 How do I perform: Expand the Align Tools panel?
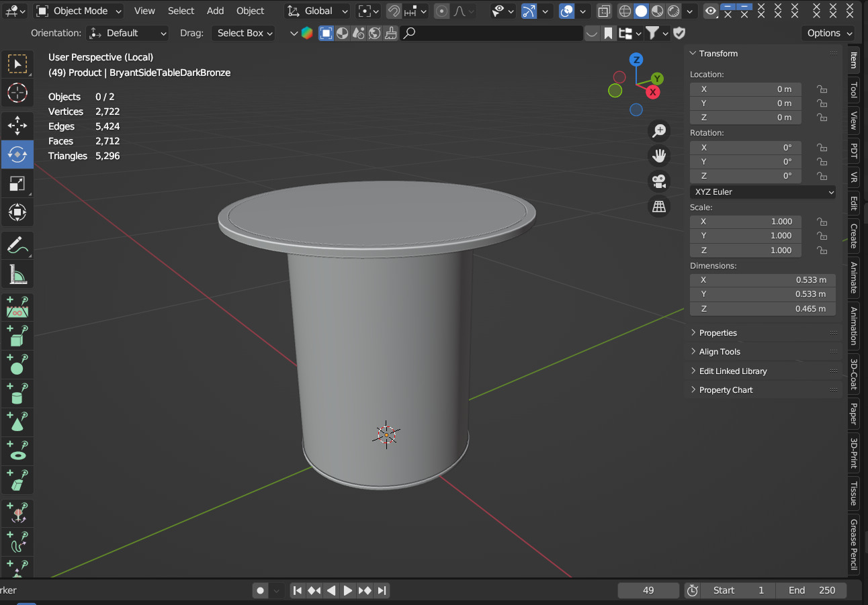coord(720,352)
